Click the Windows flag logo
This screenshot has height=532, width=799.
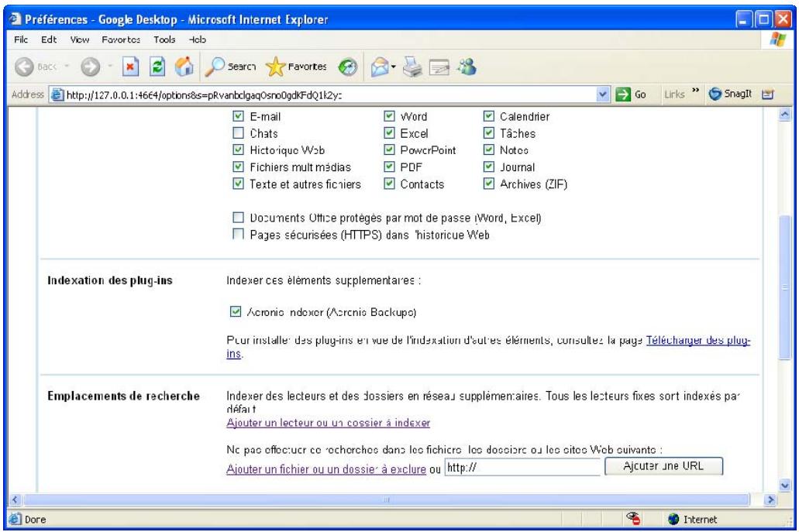(777, 39)
